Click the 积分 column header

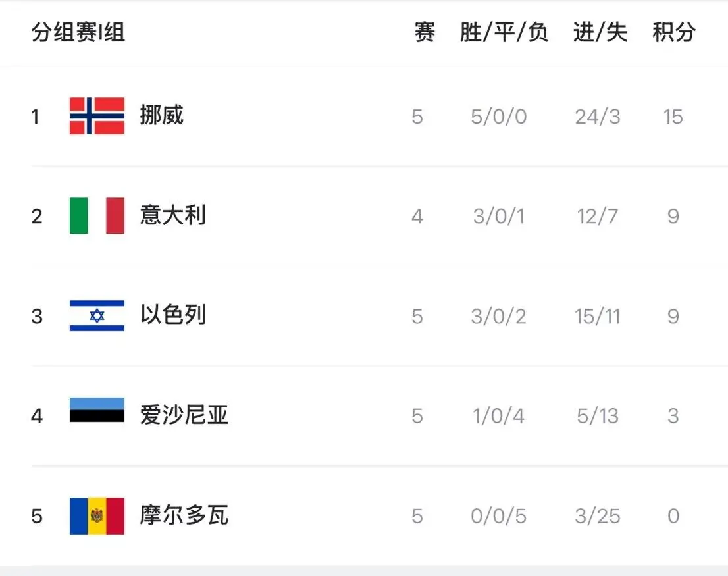tap(673, 32)
